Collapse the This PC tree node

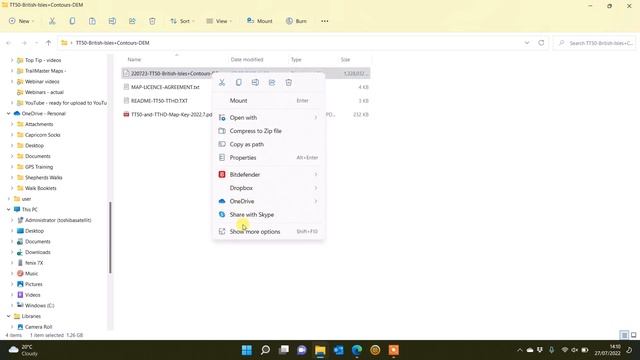click(9, 209)
